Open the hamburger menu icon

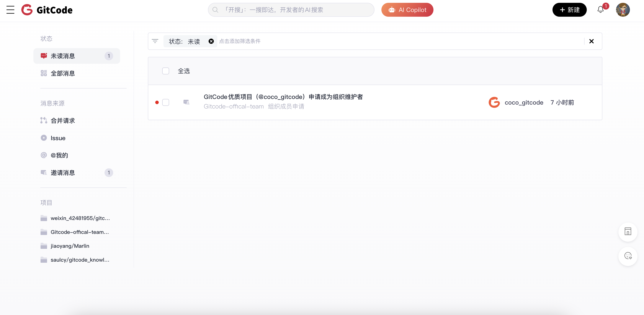[x=10, y=10]
